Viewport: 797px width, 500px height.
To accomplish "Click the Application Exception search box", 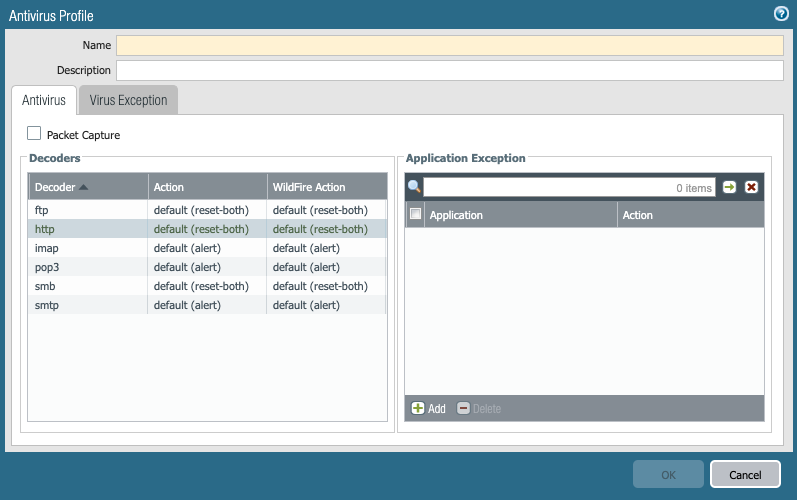I will [x=569, y=187].
